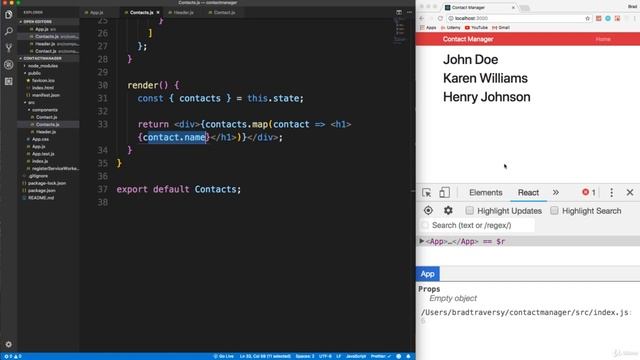640x360 pixels.
Task: Click the errors and warnings status indicator
Action: 13,356
